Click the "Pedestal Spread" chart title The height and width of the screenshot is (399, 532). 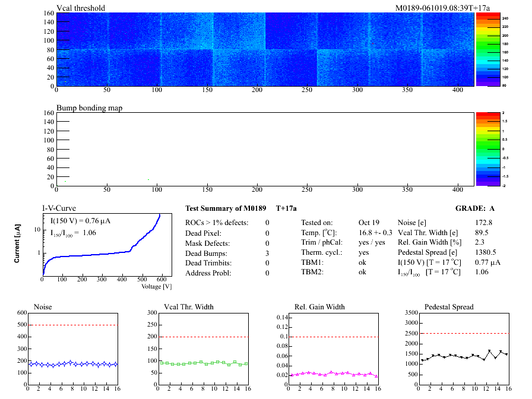click(x=449, y=307)
